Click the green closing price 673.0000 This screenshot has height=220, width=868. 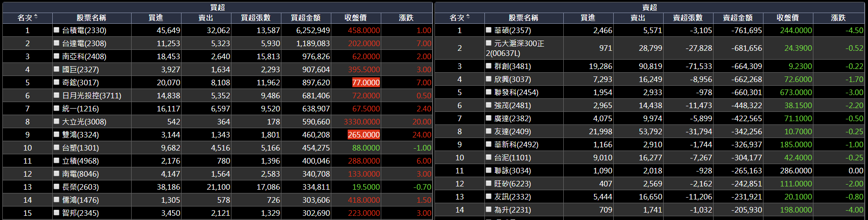coord(796,92)
